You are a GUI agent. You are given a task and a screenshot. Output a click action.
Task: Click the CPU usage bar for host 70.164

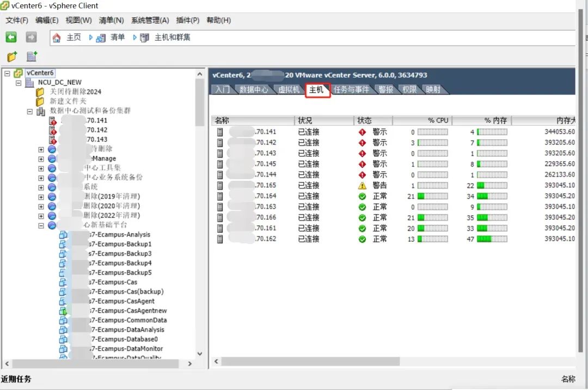point(433,196)
